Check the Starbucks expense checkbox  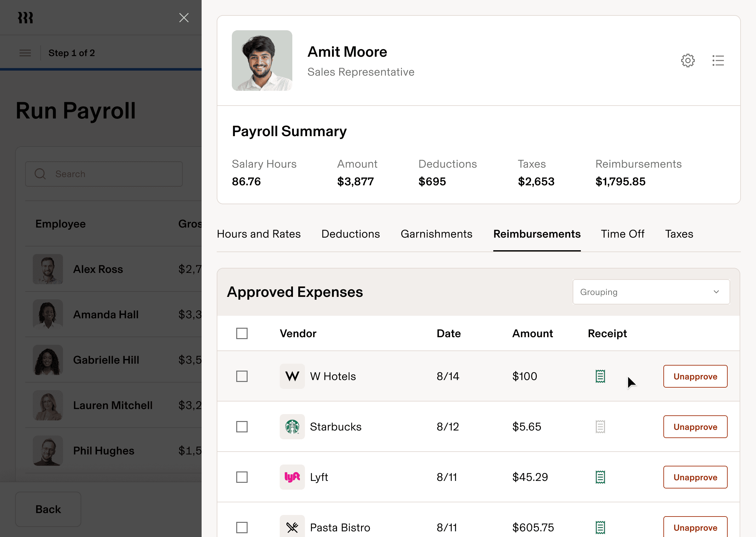point(242,427)
